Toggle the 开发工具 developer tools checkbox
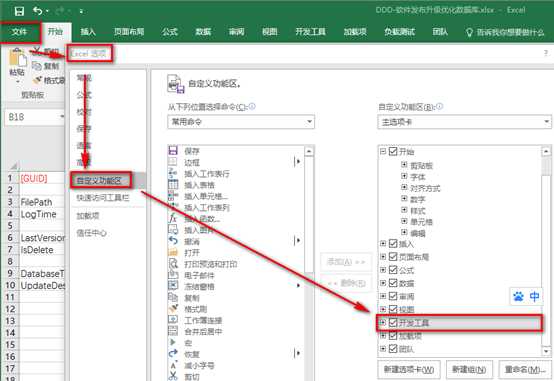Screen dimensions: 554x381 [393, 322]
